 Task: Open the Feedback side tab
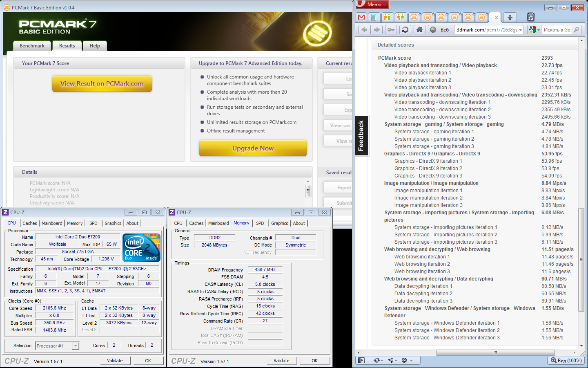(x=361, y=136)
